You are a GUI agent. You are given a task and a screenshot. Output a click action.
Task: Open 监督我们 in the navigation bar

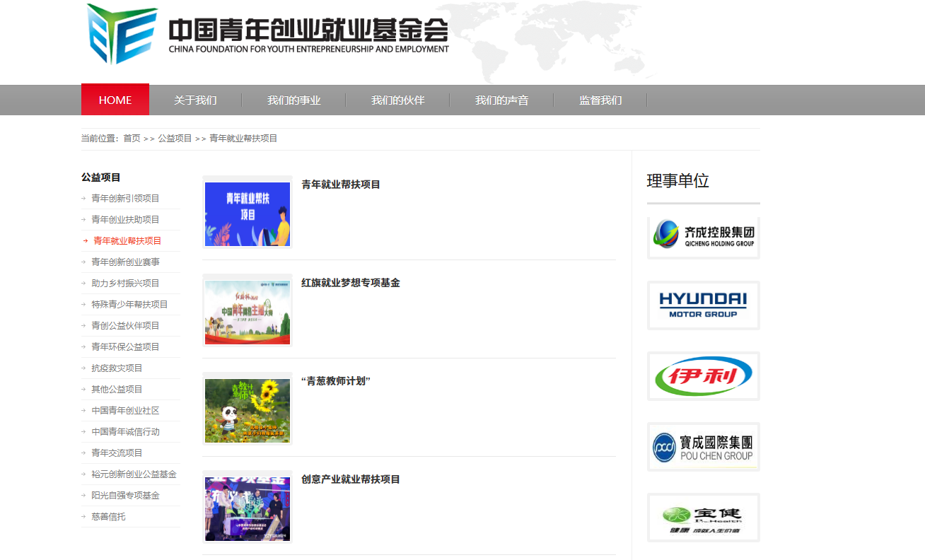pyautogui.click(x=600, y=100)
